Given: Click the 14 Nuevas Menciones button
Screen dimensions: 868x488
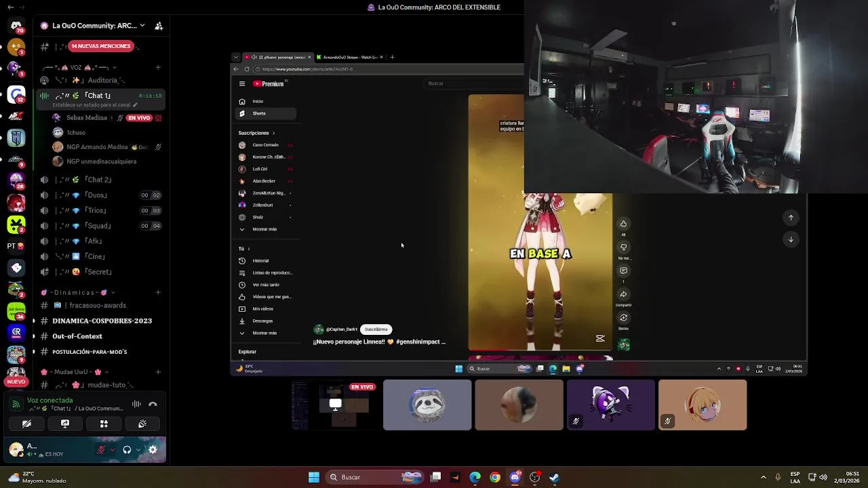Looking at the screenshot, I should click(101, 46).
